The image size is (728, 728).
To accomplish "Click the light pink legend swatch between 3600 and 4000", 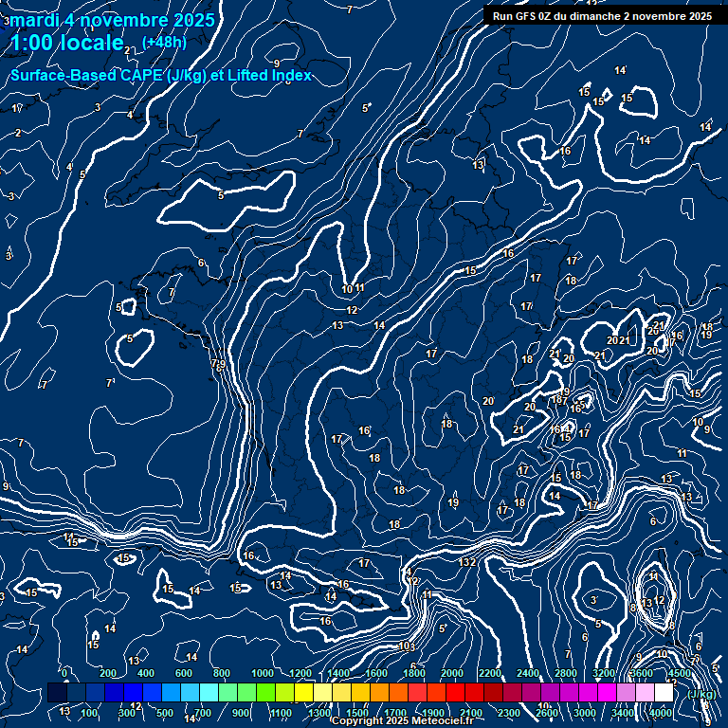I will click(645, 692).
